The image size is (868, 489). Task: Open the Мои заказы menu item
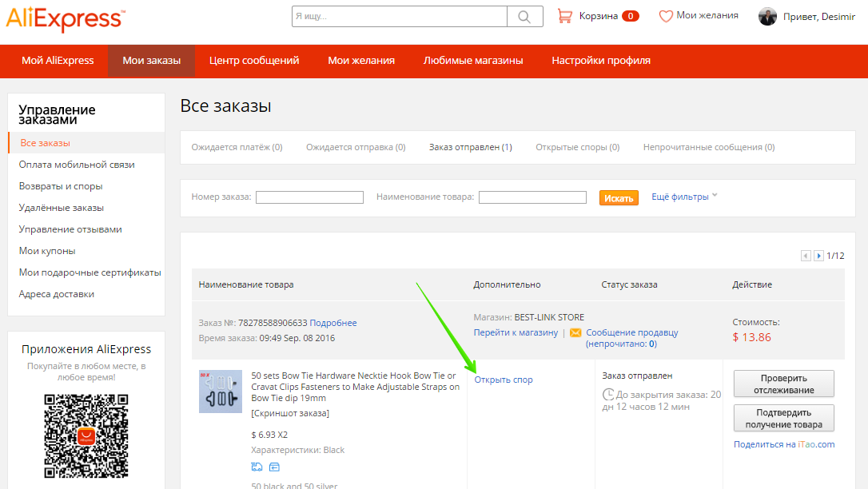click(x=152, y=61)
